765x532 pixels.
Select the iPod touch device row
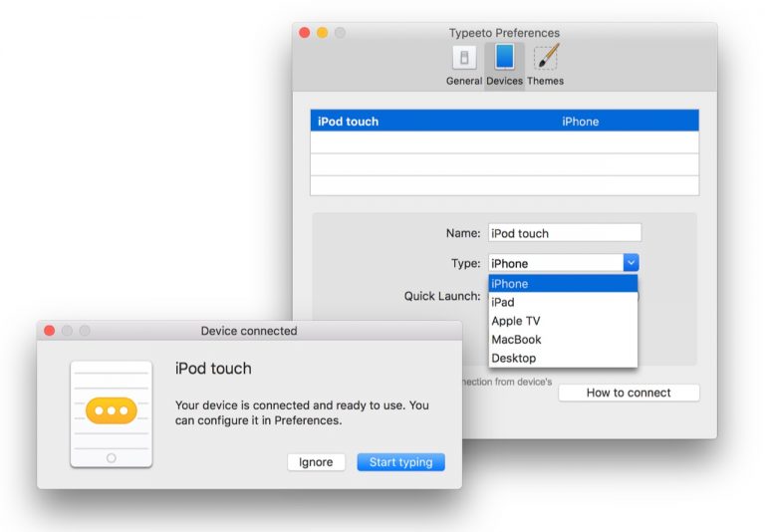click(504, 122)
